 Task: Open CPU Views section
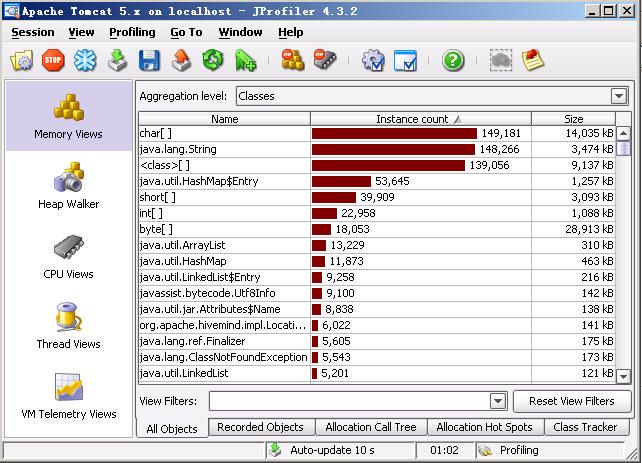[68, 256]
